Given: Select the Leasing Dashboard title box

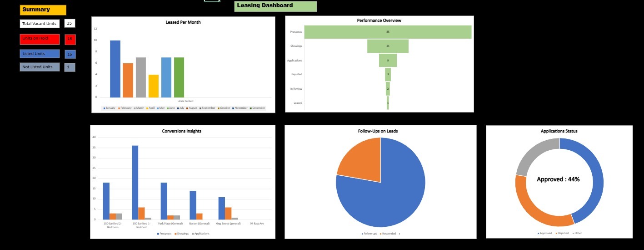Looking at the screenshot, I should coord(275,6).
